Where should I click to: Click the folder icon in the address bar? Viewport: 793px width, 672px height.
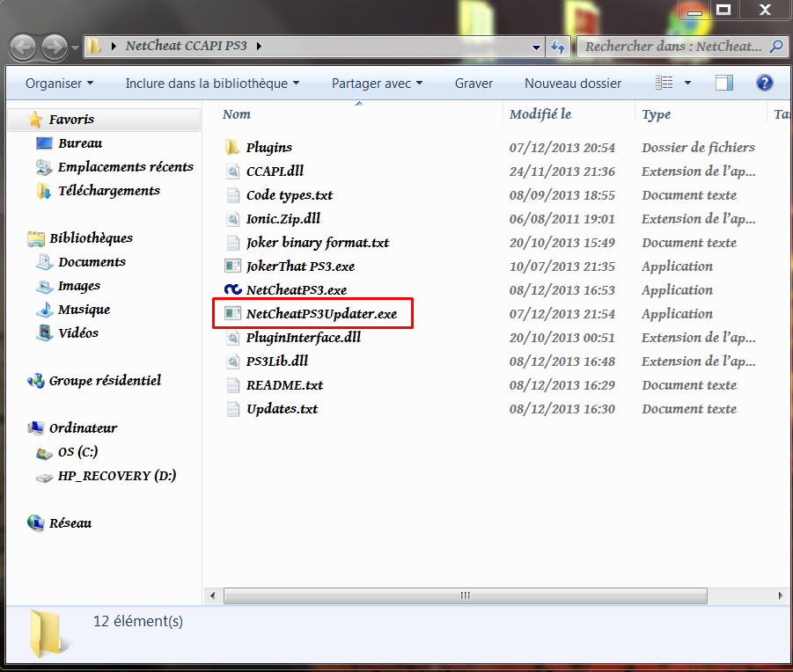coord(94,47)
